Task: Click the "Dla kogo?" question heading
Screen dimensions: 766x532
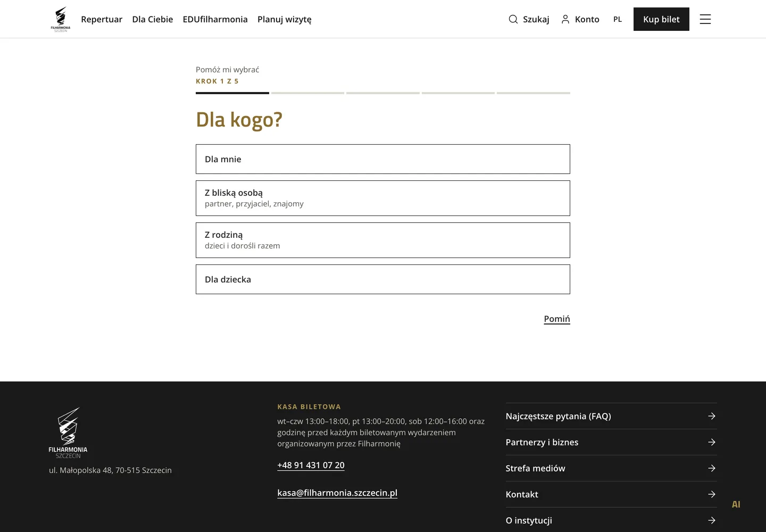Action: coord(239,120)
